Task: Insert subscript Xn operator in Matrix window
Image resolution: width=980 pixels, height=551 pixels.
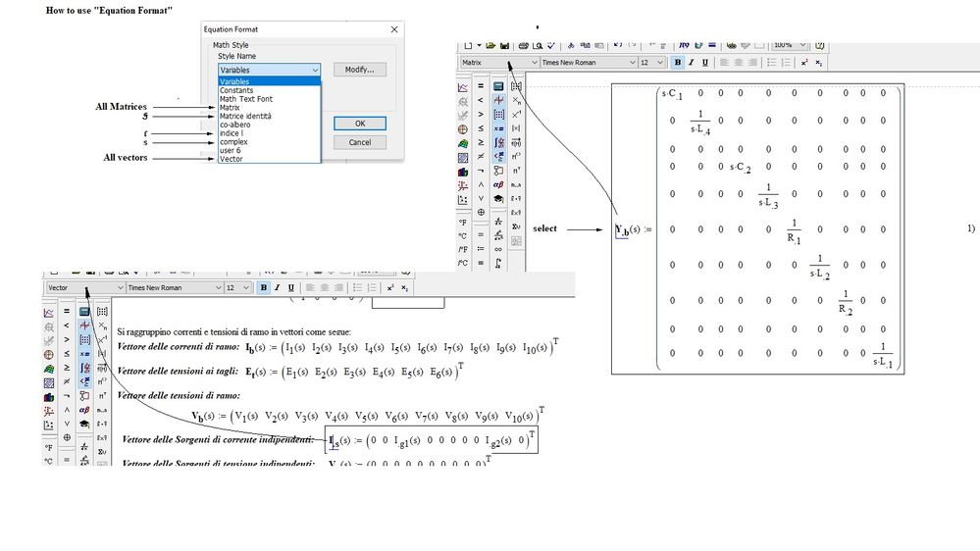Action: coord(516,100)
